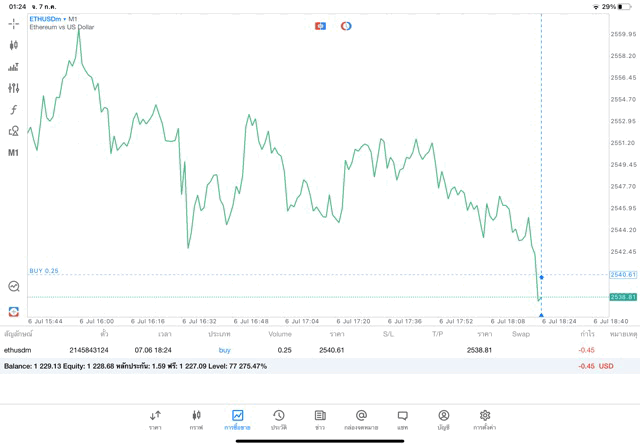This screenshot has height=447, width=640.
Task: Select the crosshair cursor tool
Action: point(14,23)
